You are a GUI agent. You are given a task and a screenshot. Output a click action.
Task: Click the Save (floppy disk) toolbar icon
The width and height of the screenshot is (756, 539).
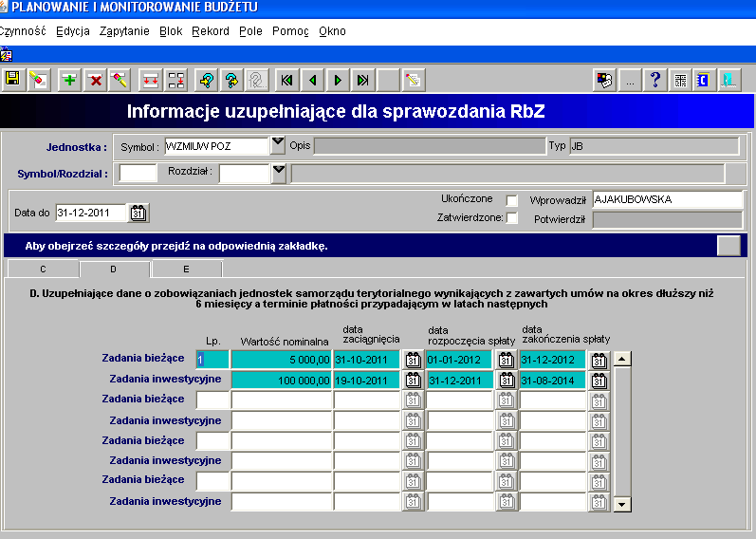tap(12, 80)
